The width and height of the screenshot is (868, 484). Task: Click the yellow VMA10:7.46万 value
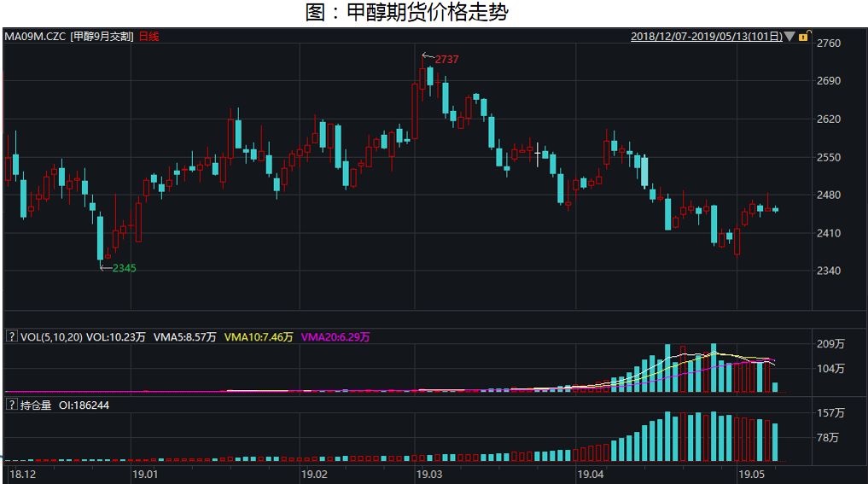[x=259, y=336]
